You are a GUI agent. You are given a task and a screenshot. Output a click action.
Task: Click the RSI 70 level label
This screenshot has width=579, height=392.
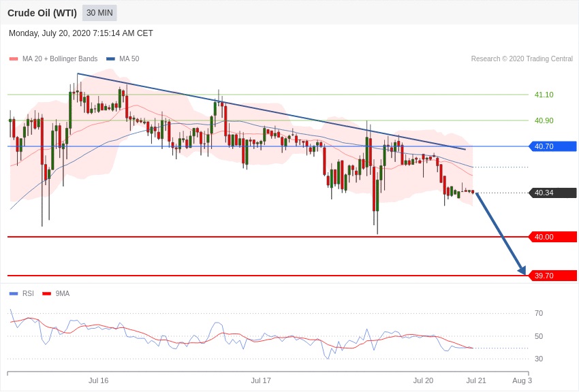click(539, 313)
